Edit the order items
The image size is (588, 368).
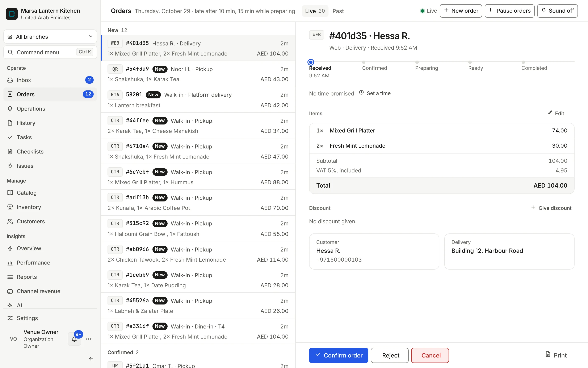tap(556, 113)
